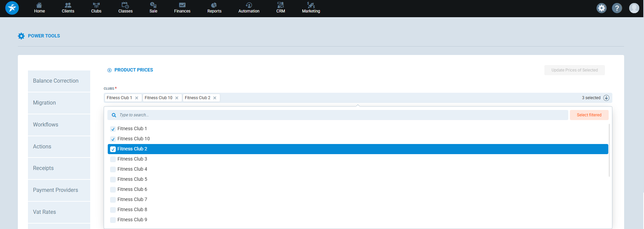Click the settings gear icon
The height and width of the screenshot is (229, 644).
click(601, 8)
